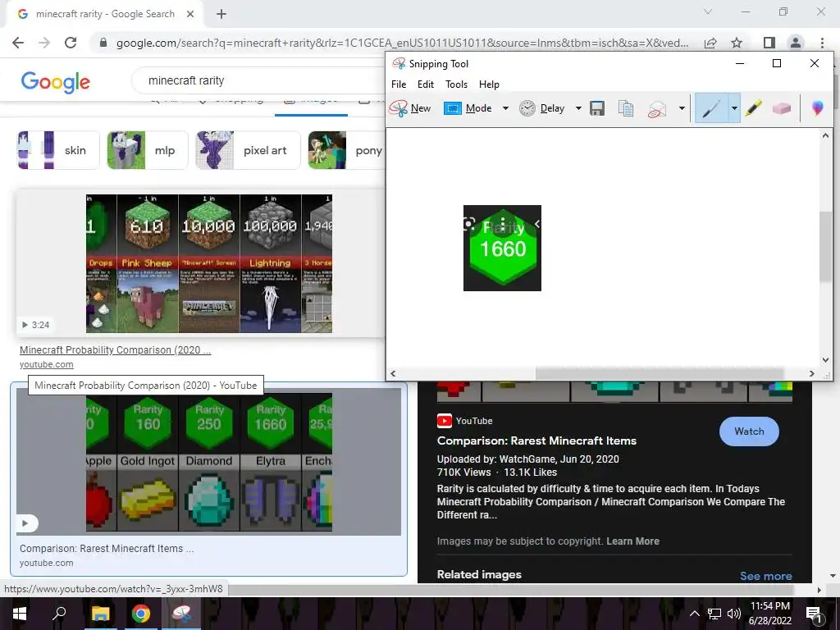Select the Eraser tool

click(x=781, y=108)
